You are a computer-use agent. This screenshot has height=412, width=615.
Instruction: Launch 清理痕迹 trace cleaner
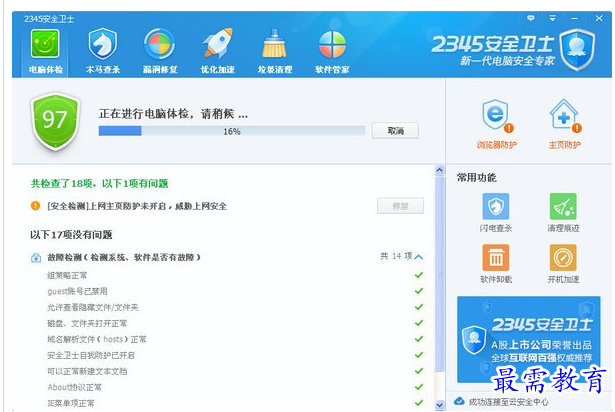click(563, 212)
